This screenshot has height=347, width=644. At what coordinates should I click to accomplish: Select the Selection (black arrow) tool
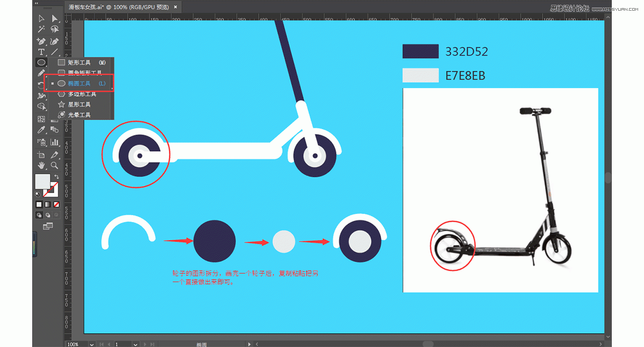tap(41, 19)
